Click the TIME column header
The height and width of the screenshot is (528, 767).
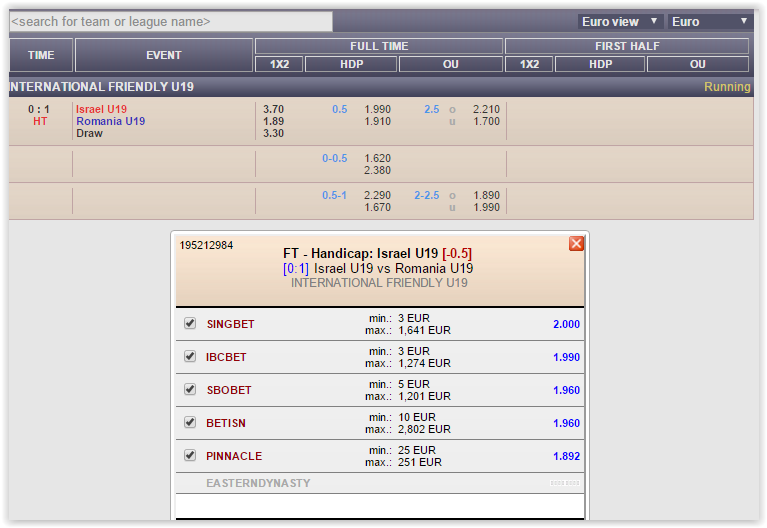[x=41, y=55]
